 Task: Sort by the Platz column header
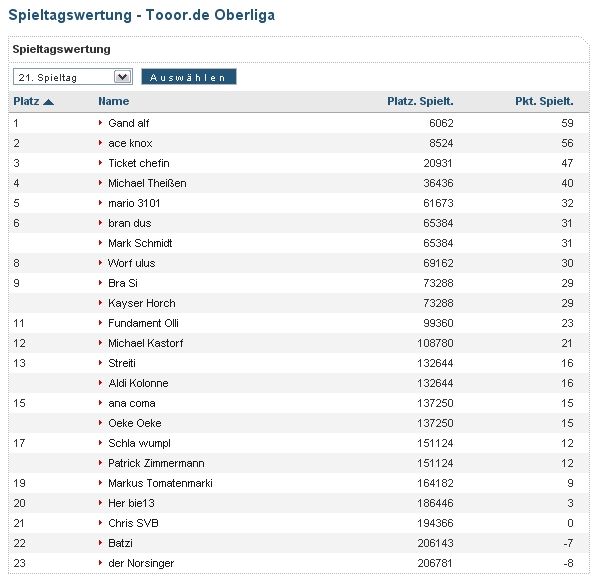click(26, 101)
